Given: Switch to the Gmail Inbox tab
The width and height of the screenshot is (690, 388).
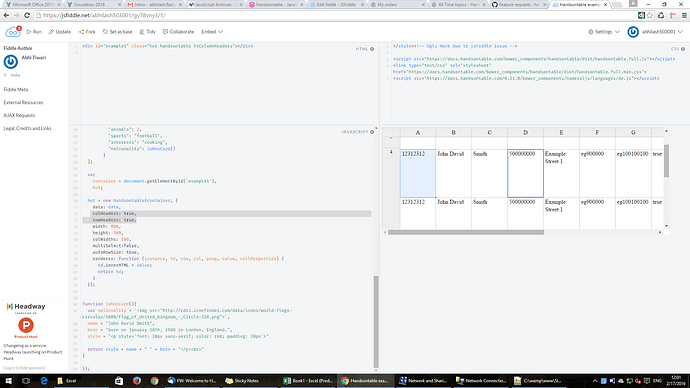Looking at the screenshot, I should [153, 4].
